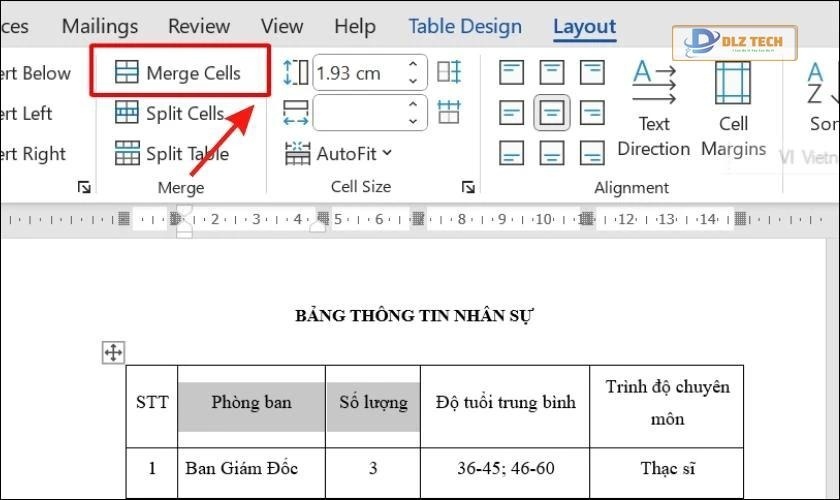Click the column marker after 14 on ruler

coord(740,218)
